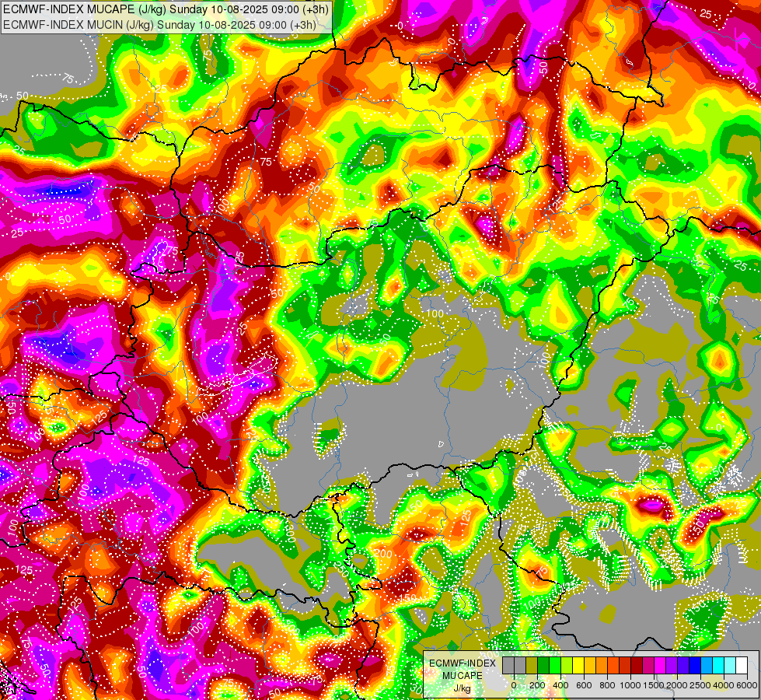This screenshot has height=700, width=761.
Task: Click the '800' legend scale value
Action: 607,685
